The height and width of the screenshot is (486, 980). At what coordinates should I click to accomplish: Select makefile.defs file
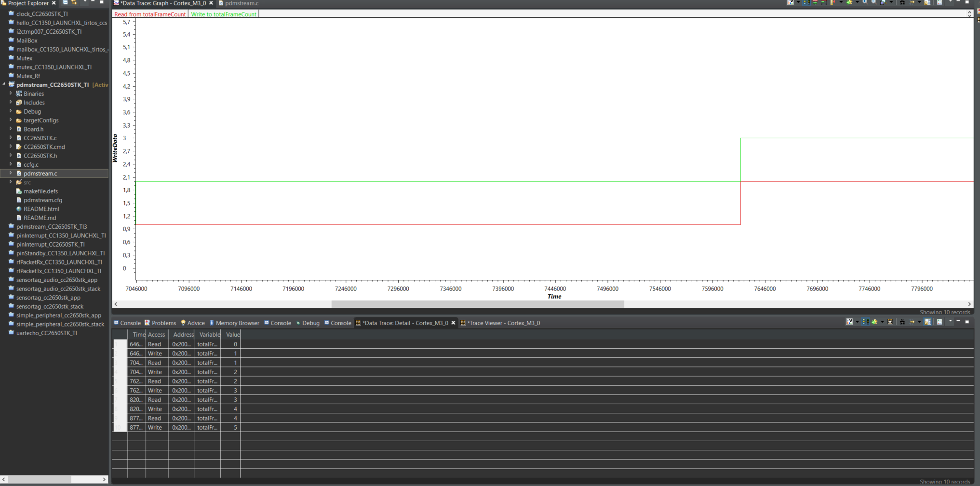[40, 191]
